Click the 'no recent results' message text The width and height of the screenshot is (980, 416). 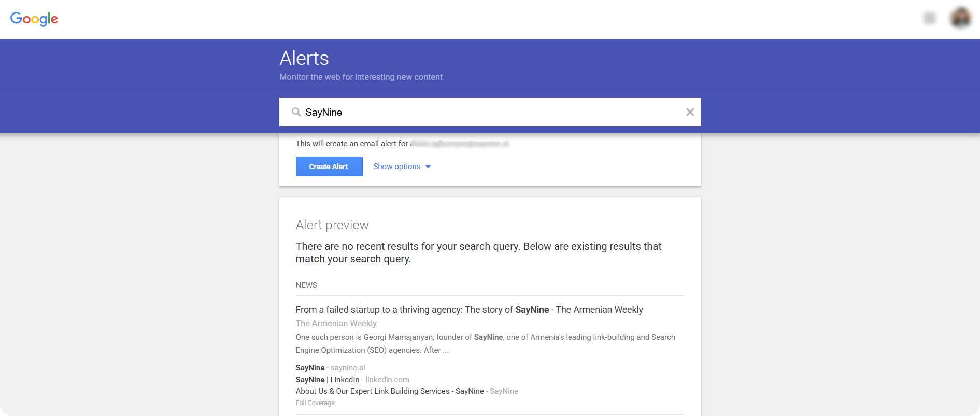(479, 253)
